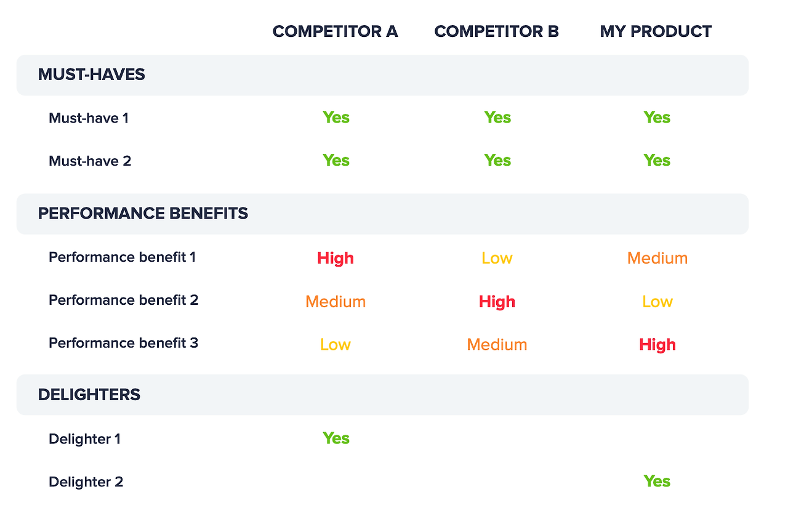788x532 pixels.
Task: Click the COMPETITOR B column header
Action: 496,31
